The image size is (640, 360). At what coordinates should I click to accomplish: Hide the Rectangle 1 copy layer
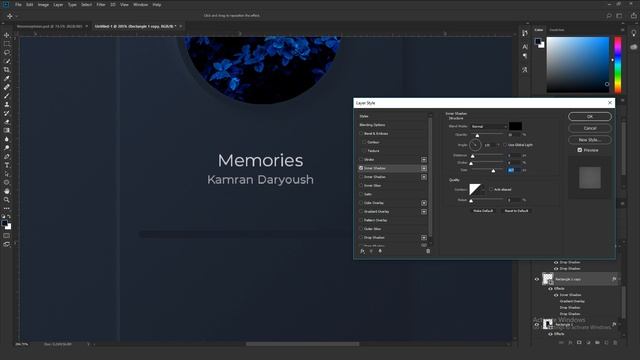point(537,279)
